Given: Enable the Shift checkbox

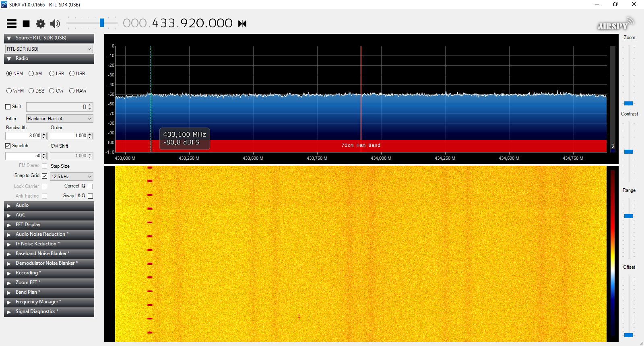Looking at the screenshot, I should pyautogui.click(x=8, y=107).
